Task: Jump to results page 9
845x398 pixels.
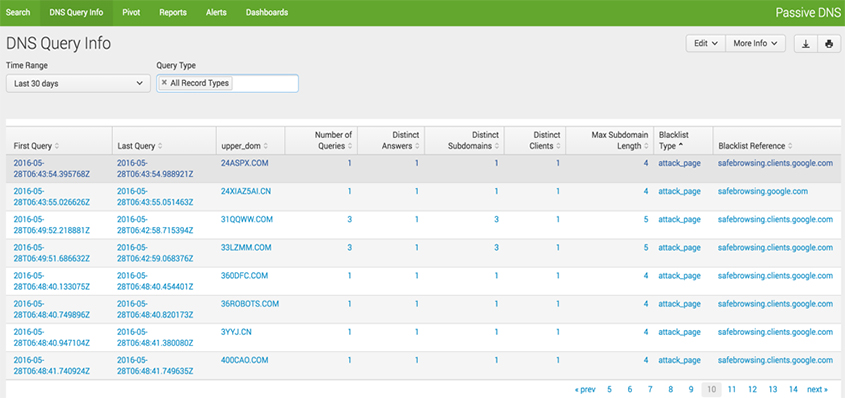Action: [691, 389]
